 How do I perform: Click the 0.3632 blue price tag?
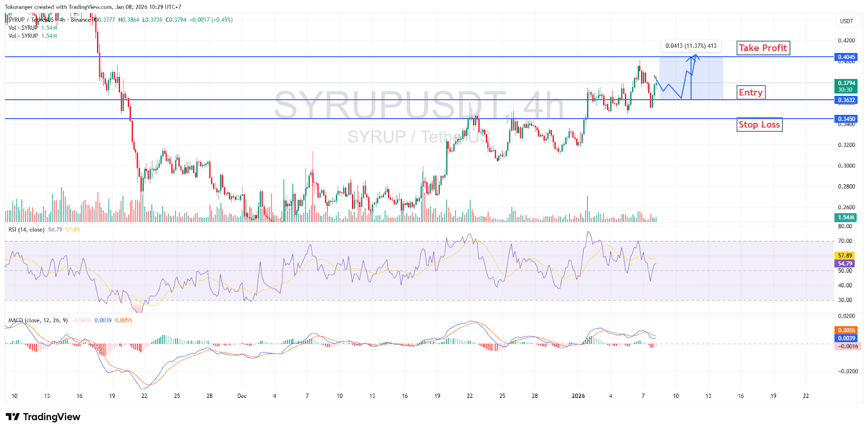(x=846, y=100)
